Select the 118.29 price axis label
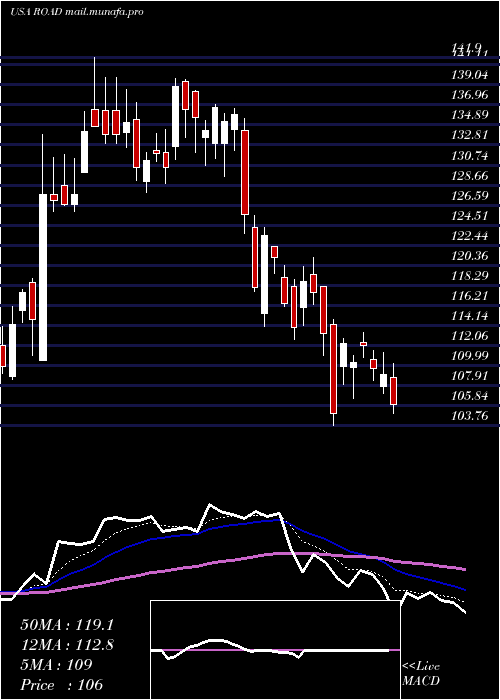The height and width of the screenshot is (700, 500). [x=470, y=276]
